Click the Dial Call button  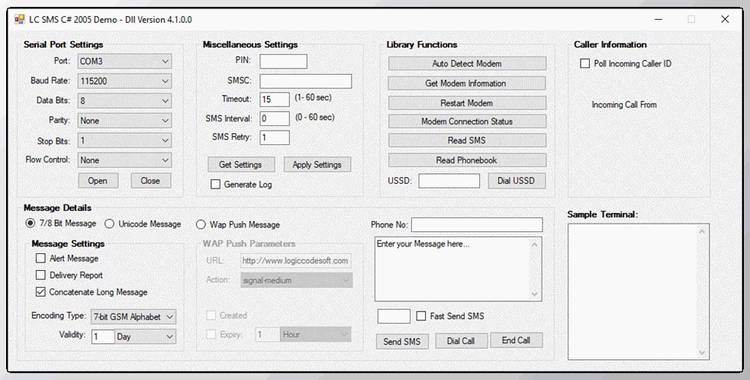(x=461, y=341)
